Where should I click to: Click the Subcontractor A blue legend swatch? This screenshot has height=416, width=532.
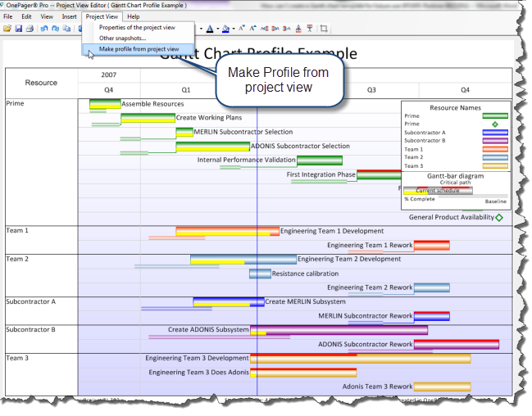click(494, 133)
